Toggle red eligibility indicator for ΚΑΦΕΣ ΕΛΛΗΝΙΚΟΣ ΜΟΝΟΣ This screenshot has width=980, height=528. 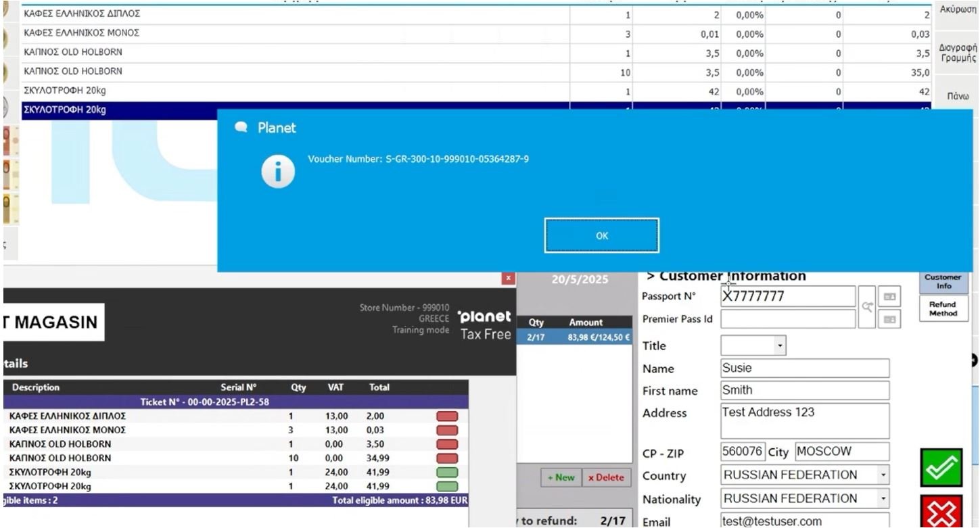tap(447, 430)
